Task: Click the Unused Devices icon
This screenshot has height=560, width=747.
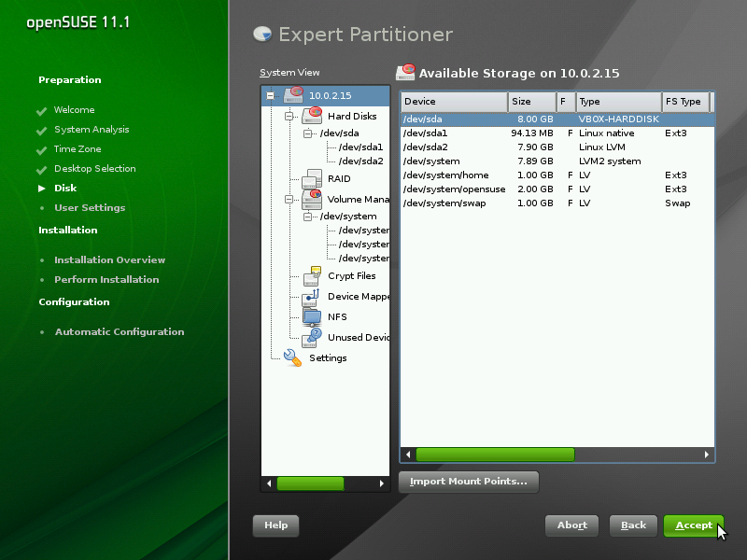Action: (312, 338)
